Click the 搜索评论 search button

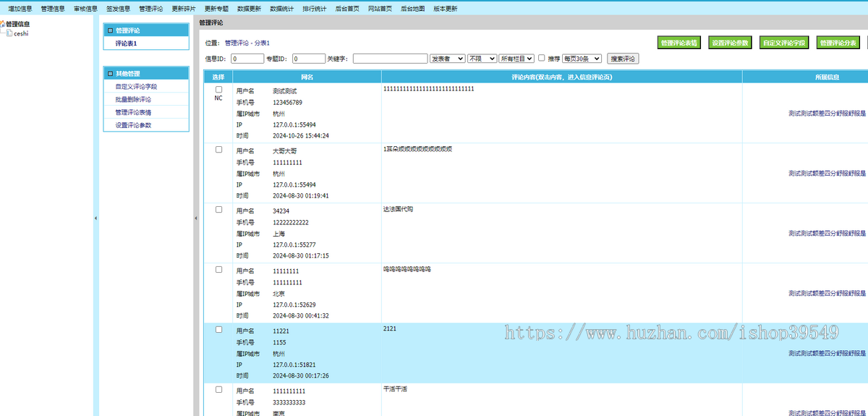click(x=623, y=59)
